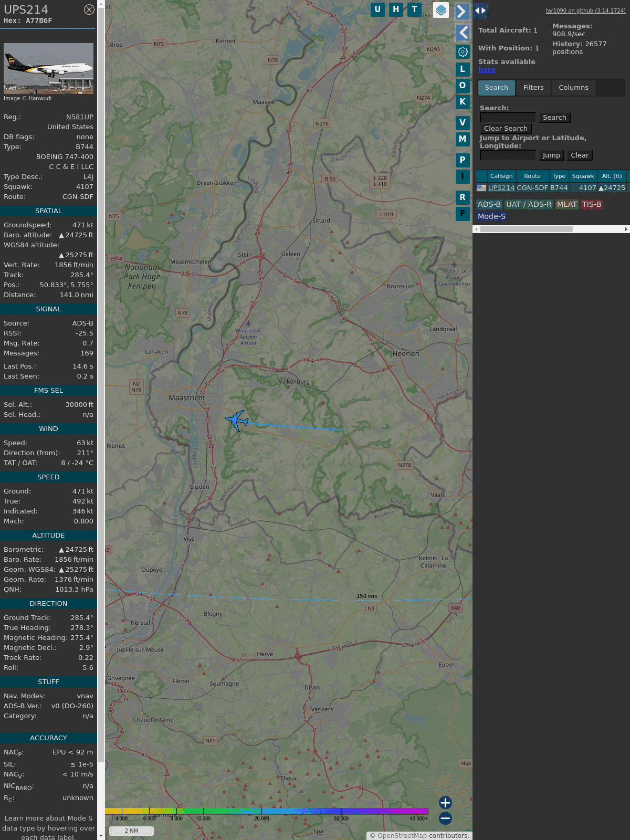Switch to the Filters tab
This screenshot has width=630, height=840.
(x=533, y=88)
